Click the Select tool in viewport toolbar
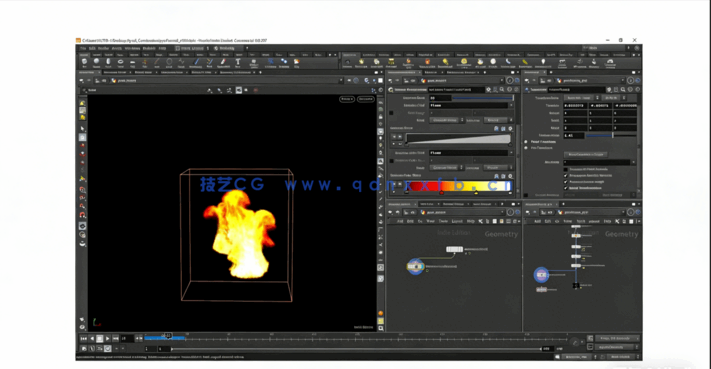This screenshot has width=711, height=369. click(x=82, y=129)
